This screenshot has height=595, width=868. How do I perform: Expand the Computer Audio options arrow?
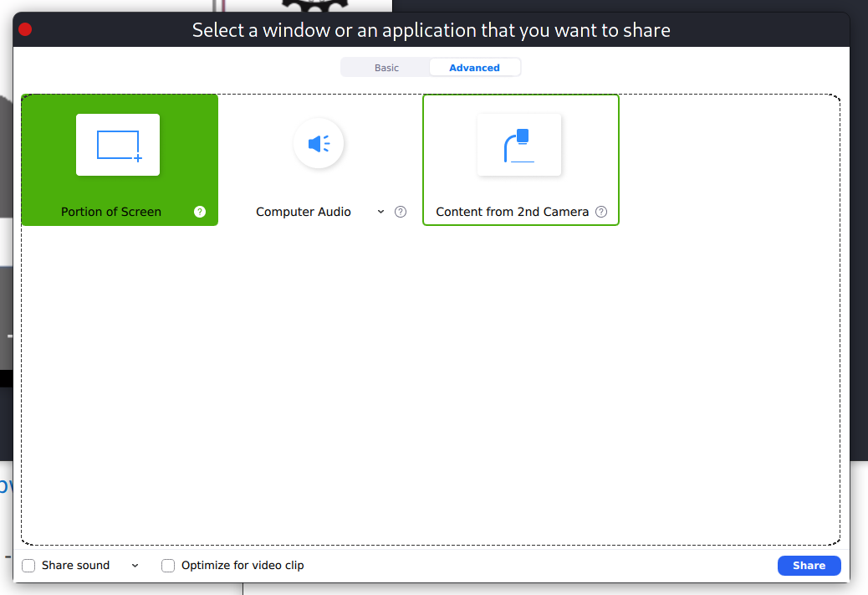click(x=380, y=212)
